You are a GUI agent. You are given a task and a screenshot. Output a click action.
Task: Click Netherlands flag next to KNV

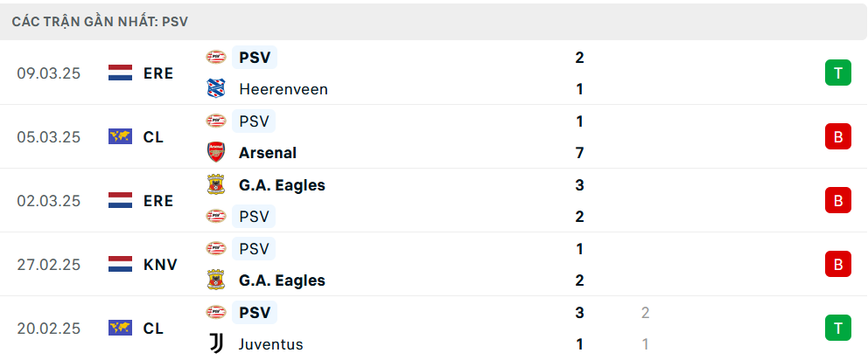click(120, 264)
